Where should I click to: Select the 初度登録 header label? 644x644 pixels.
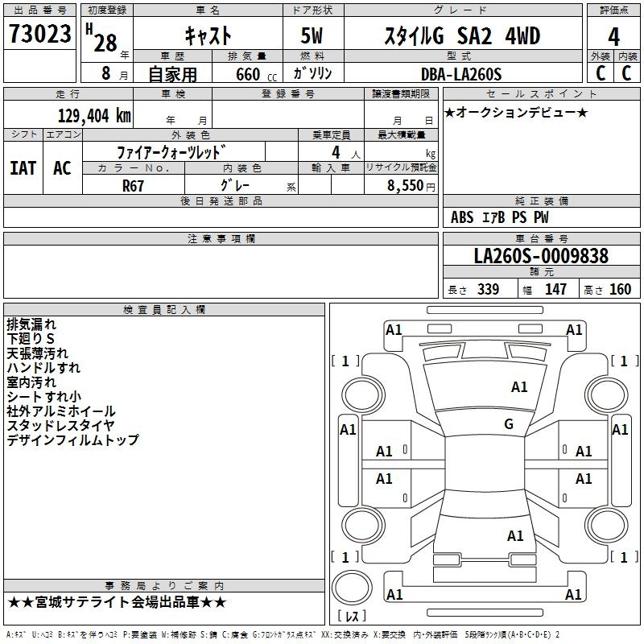pyautogui.click(x=107, y=10)
